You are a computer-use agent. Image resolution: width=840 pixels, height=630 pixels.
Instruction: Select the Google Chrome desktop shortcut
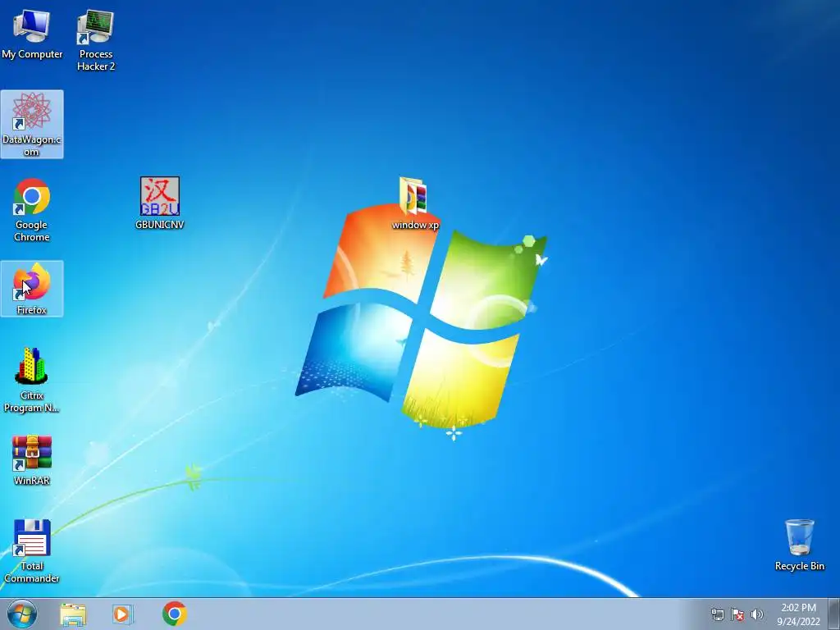point(32,210)
